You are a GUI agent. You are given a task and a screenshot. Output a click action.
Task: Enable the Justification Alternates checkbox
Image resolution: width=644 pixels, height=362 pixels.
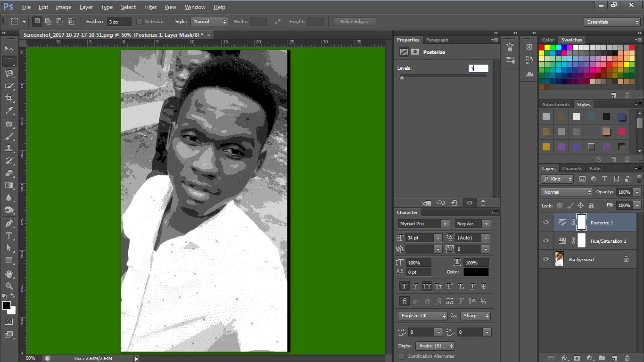[x=402, y=356]
